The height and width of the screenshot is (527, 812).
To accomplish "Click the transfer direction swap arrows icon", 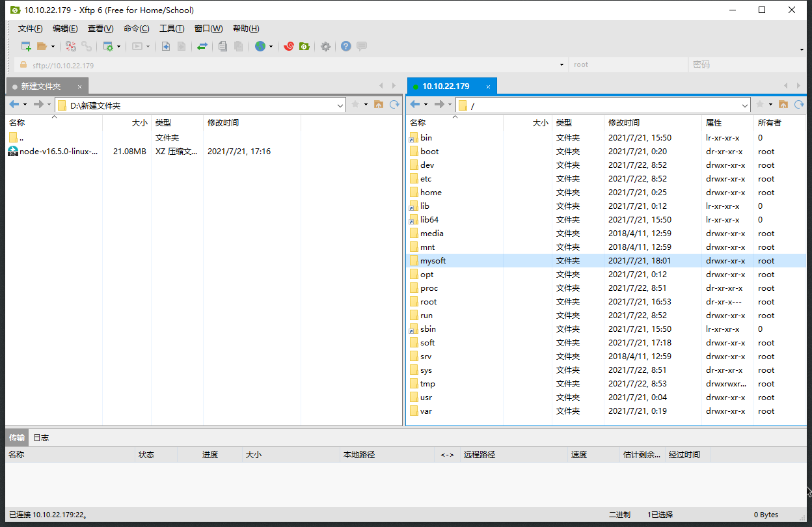I will click(x=202, y=46).
